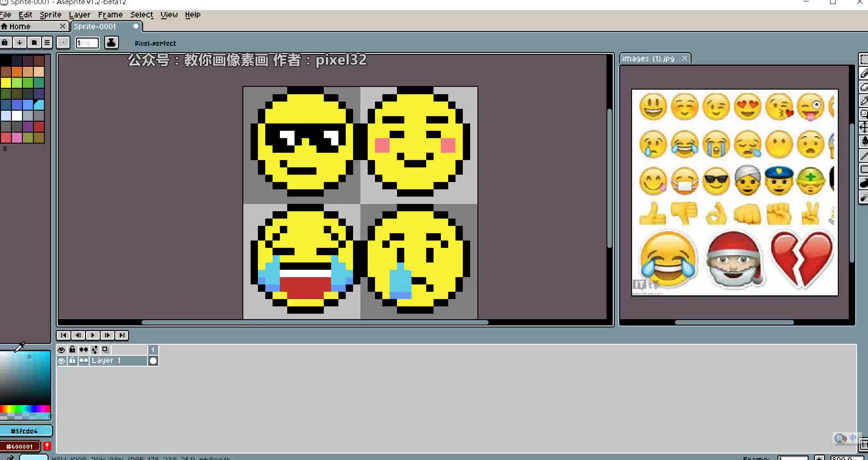Image resolution: width=868 pixels, height=460 pixels.
Task: Select the Layer 1 frame 1 cel
Action: click(x=153, y=361)
